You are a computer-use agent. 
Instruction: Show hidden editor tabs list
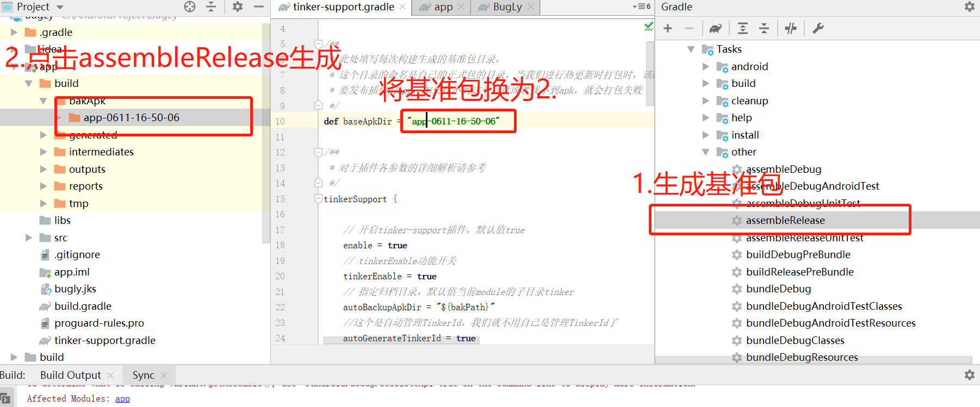coord(642,7)
